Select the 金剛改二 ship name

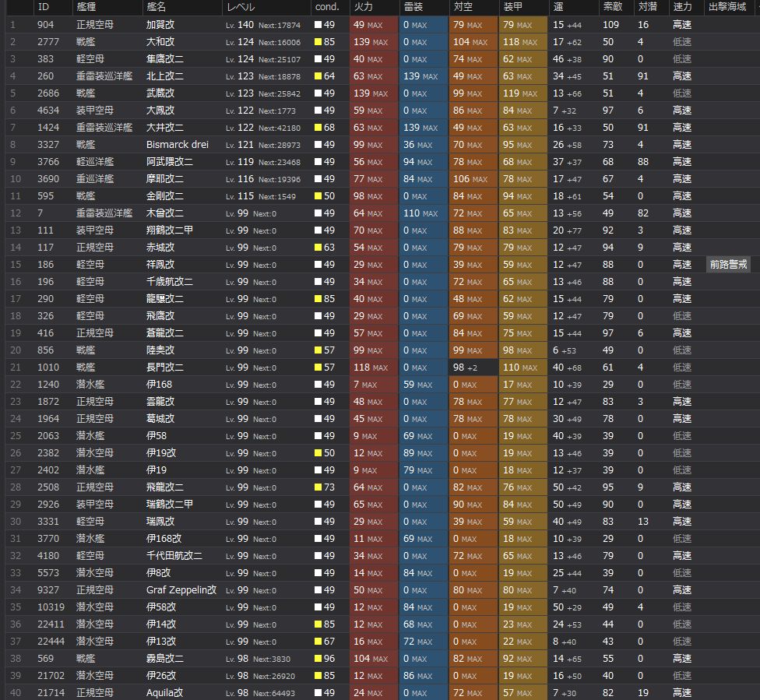165,196
